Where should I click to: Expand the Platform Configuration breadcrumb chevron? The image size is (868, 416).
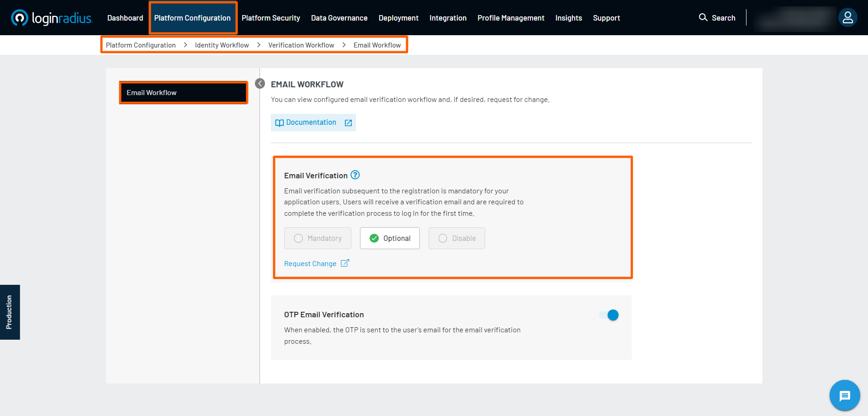click(x=185, y=45)
